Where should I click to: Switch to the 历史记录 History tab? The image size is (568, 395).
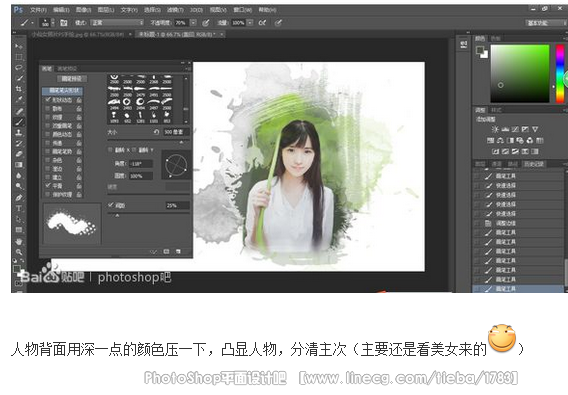(533, 164)
